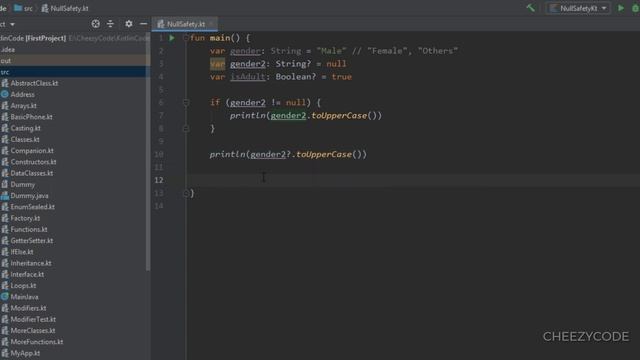Click the src breadcrumb in navigation bar
Image resolution: width=640 pixels, height=360 pixels.
pyautogui.click(x=24, y=8)
